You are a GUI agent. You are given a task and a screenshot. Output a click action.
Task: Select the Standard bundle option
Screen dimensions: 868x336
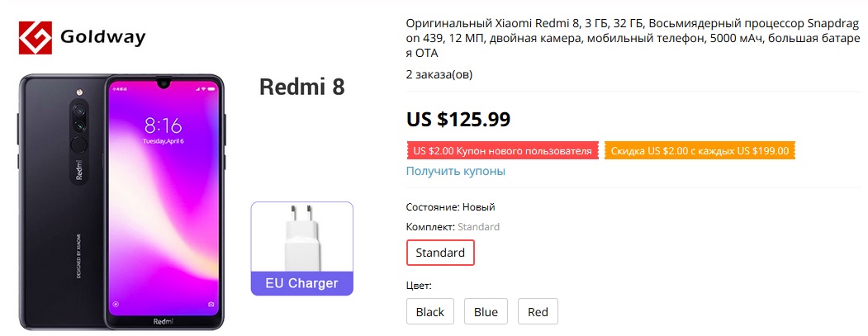[x=440, y=253]
